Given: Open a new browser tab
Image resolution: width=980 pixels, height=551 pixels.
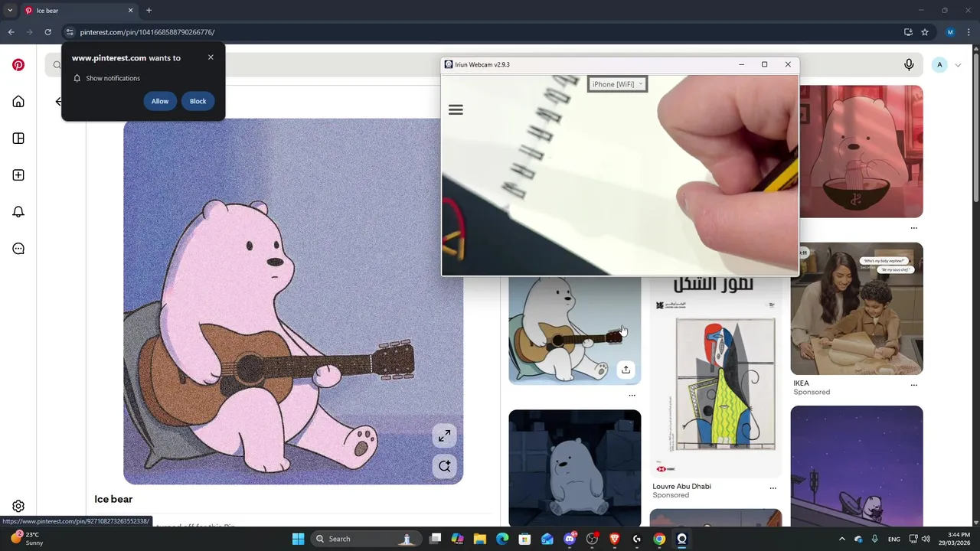Looking at the screenshot, I should (x=149, y=11).
